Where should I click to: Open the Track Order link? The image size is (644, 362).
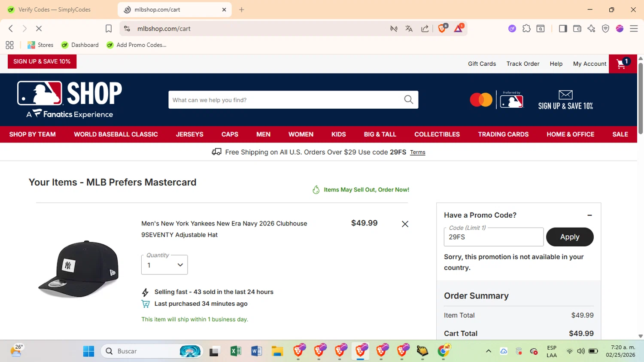tap(523, 64)
